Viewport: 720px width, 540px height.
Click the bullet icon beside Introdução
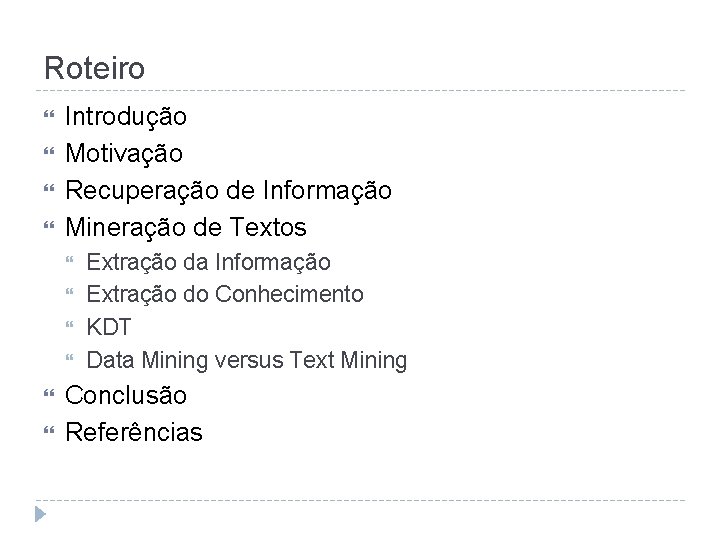click(50, 117)
